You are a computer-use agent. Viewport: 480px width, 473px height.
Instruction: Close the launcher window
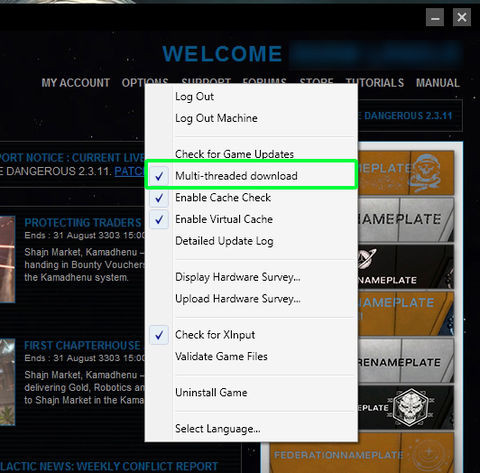point(462,17)
